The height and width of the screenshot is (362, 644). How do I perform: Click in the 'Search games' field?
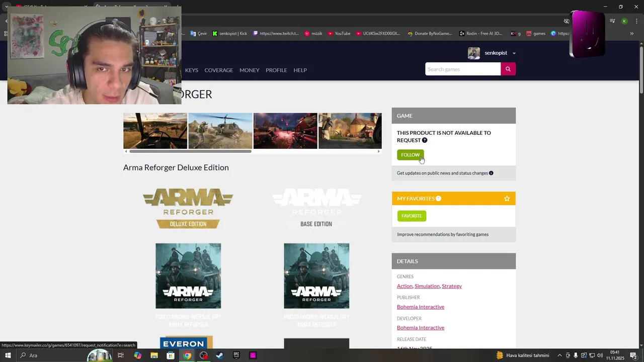click(463, 69)
